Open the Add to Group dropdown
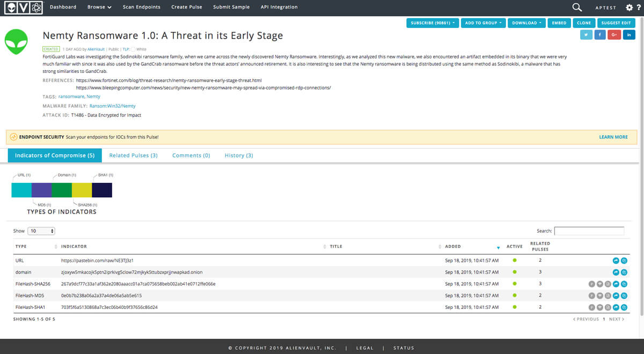Screen dimensions: 644x354 pyautogui.click(x=483, y=23)
